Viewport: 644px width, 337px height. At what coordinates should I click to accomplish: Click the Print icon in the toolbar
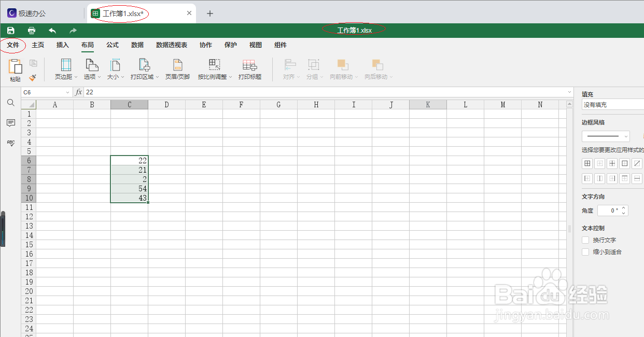[x=31, y=30]
